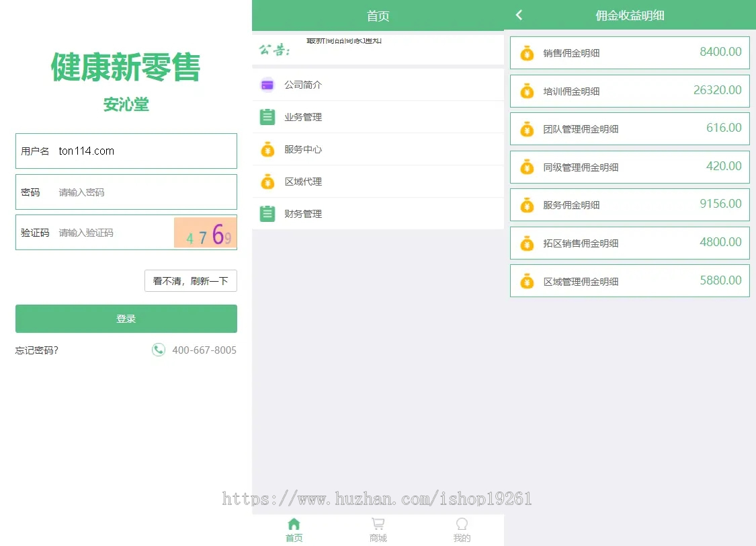Open the 财务管理 menu entry

pos(378,214)
